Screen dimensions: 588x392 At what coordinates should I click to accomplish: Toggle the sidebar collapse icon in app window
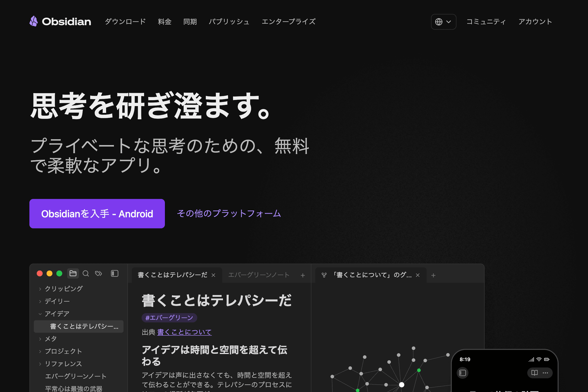point(115,273)
